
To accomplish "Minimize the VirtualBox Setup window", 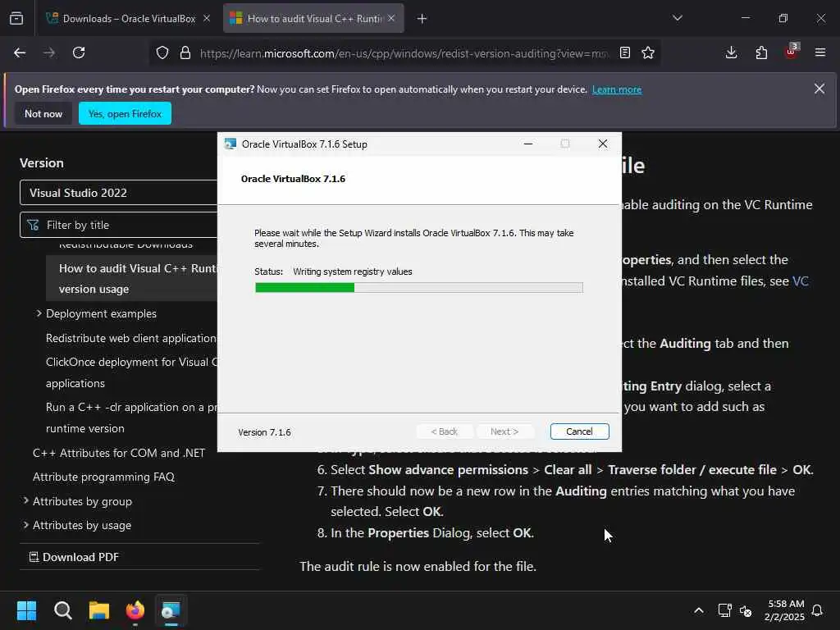I will tap(528, 144).
